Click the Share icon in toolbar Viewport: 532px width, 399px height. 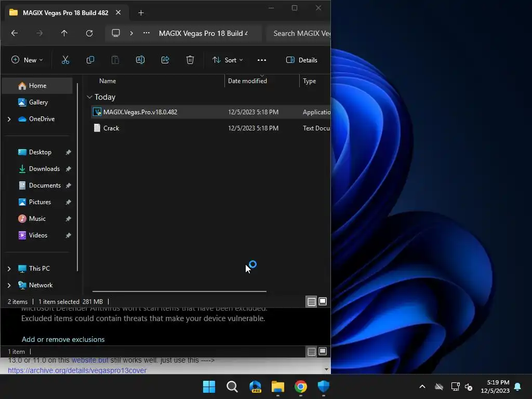165,60
